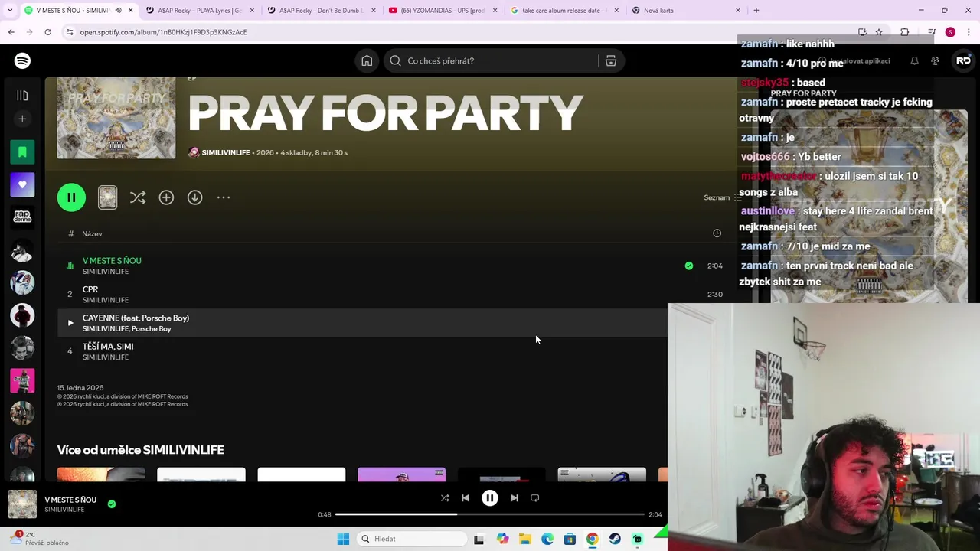Open the album preview thumbnail beside pause
This screenshot has width=980, height=551.
[x=108, y=197]
